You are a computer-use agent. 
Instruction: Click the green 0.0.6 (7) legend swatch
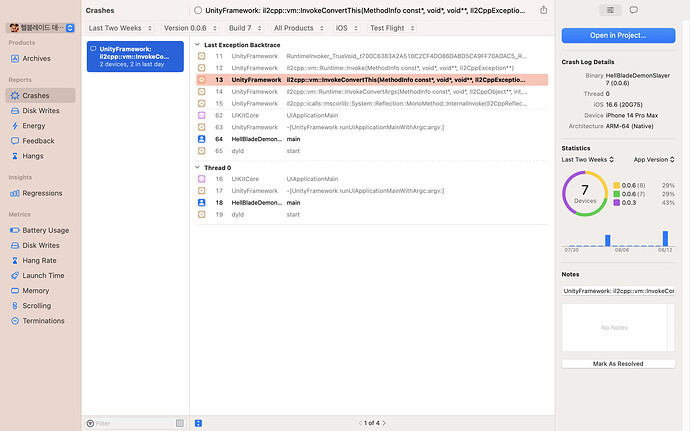[x=617, y=194]
